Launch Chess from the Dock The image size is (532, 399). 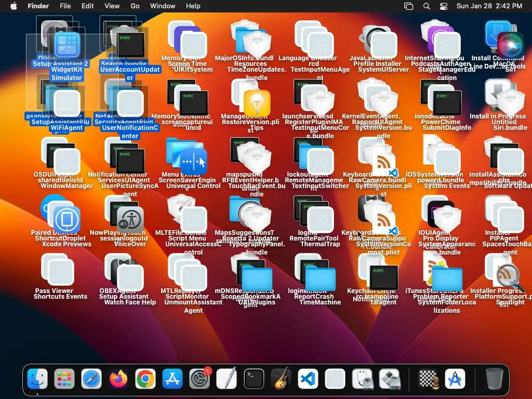(x=428, y=378)
